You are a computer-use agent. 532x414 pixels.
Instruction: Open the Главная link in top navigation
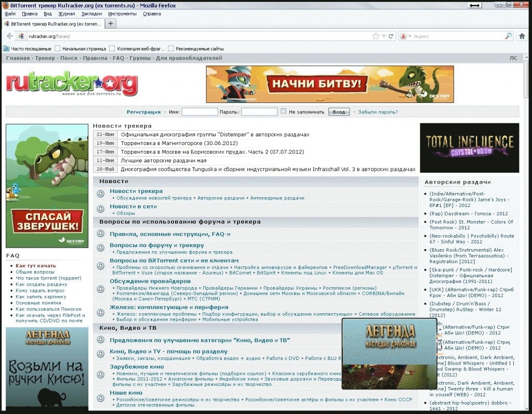coord(18,58)
